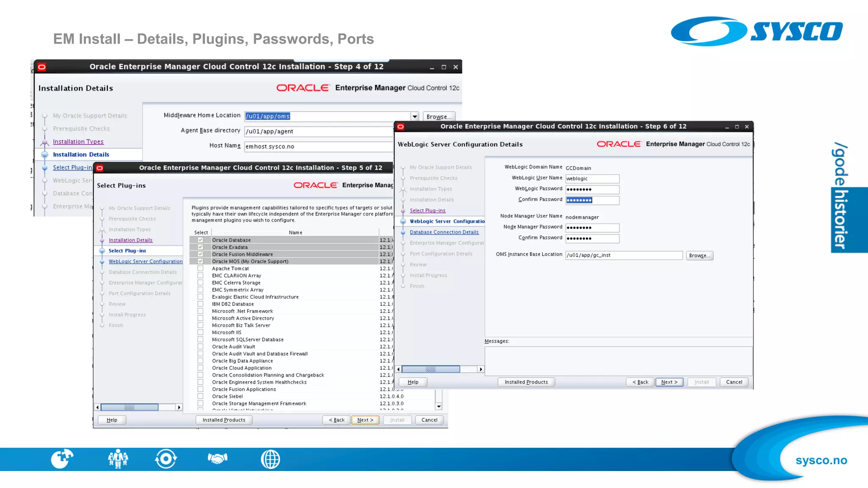This screenshot has width=868, height=488.
Task: Toggle the Oracle Exadata plug-in checkbox
Action: pos(200,247)
